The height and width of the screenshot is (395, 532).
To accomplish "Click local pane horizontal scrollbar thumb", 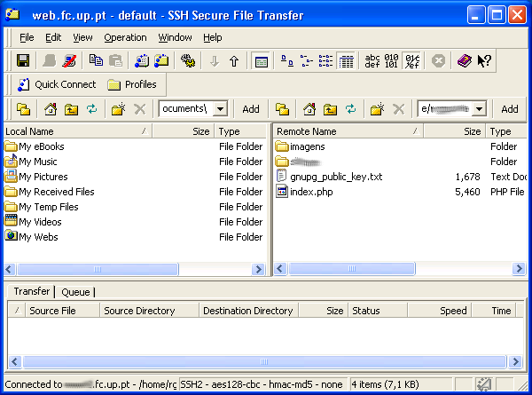I will pyautogui.click(x=98, y=269).
